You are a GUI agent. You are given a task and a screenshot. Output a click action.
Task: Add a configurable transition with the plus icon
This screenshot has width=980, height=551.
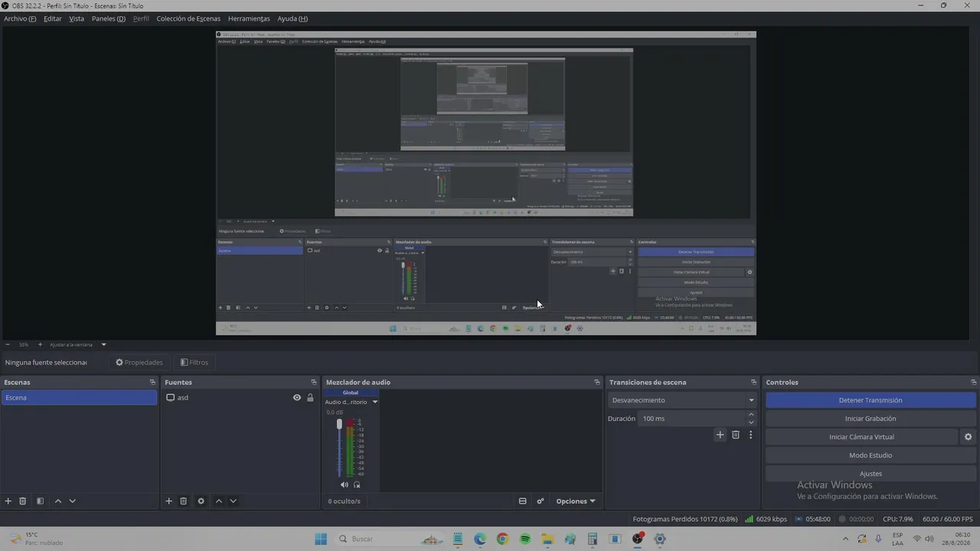720,435
